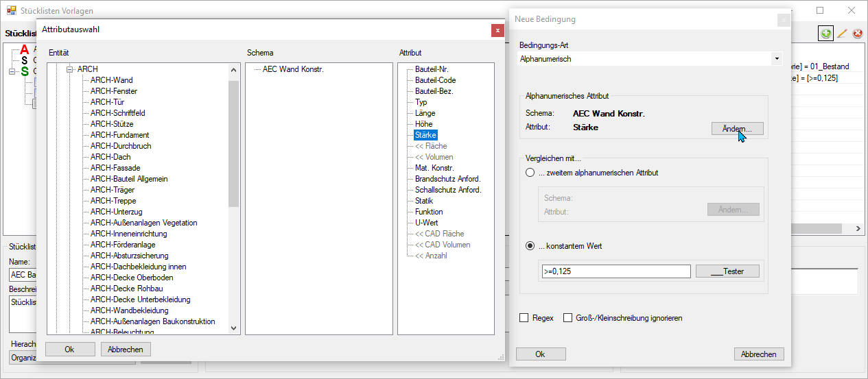Select Bauteil-Code attribute
Viewport: 868px width, 379px height.
click(x=435, y=80)
